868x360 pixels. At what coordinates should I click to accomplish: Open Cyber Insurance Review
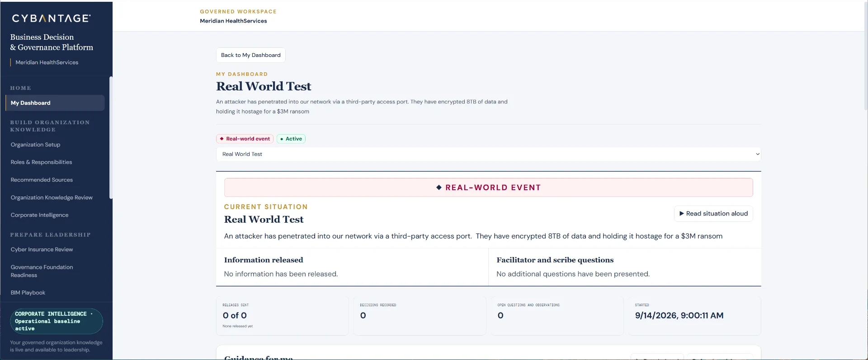(42, 249)
